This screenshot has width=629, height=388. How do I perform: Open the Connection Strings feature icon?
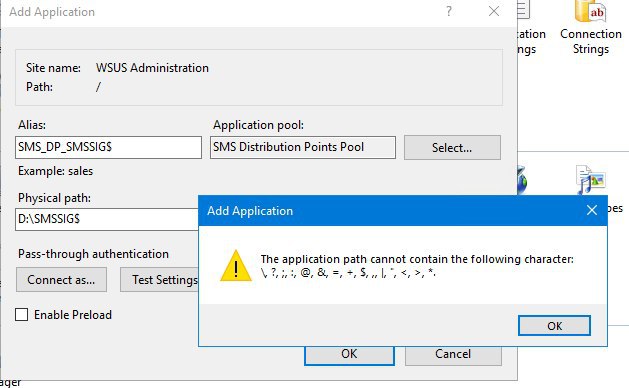[590, 11]
